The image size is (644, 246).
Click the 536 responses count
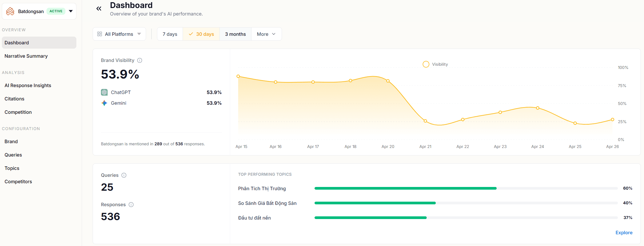pos(111,217)
